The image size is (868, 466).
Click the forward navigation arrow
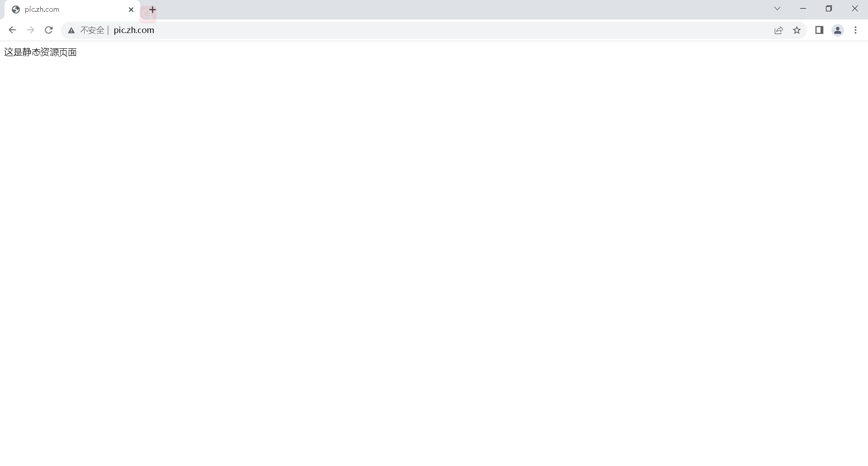click(30, 30)
